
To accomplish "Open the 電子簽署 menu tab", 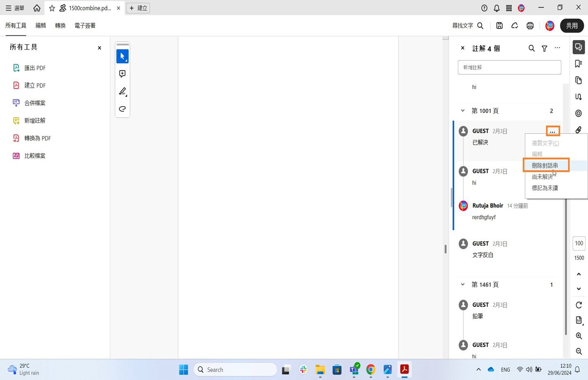I will pyautogui.click(x=85, y=25).
